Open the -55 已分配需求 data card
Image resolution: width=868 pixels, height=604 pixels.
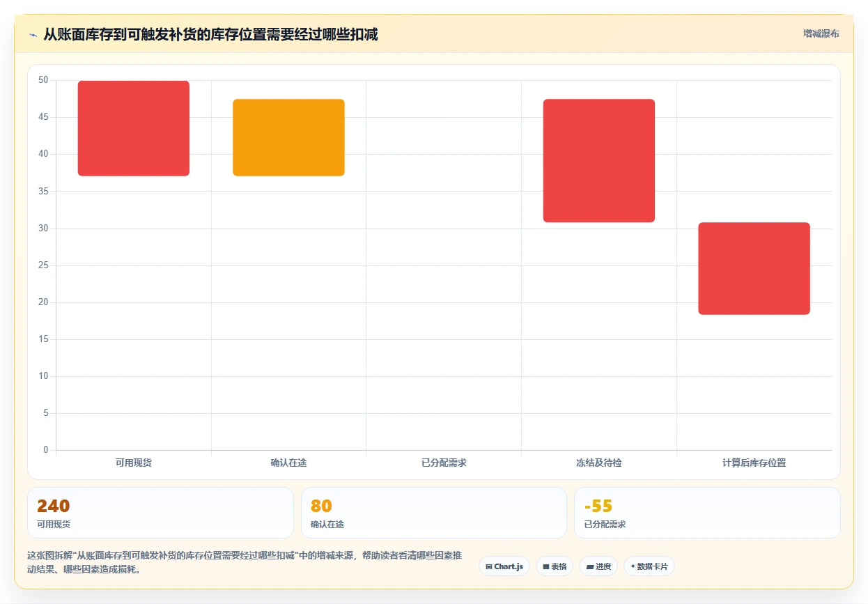[707, 513]
